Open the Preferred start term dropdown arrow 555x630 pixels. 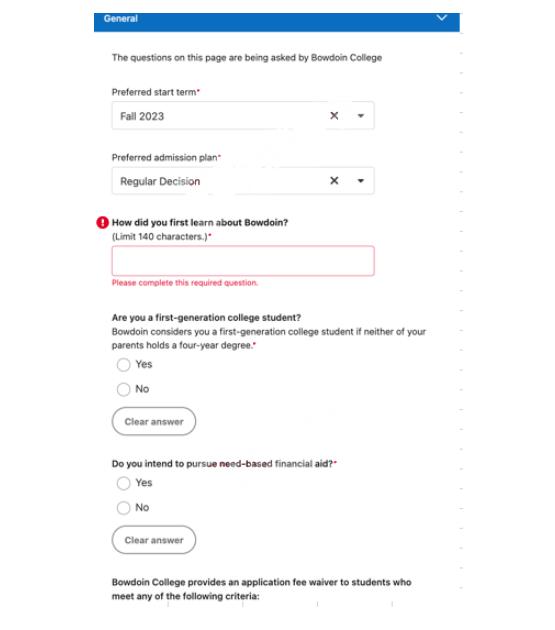361,116
